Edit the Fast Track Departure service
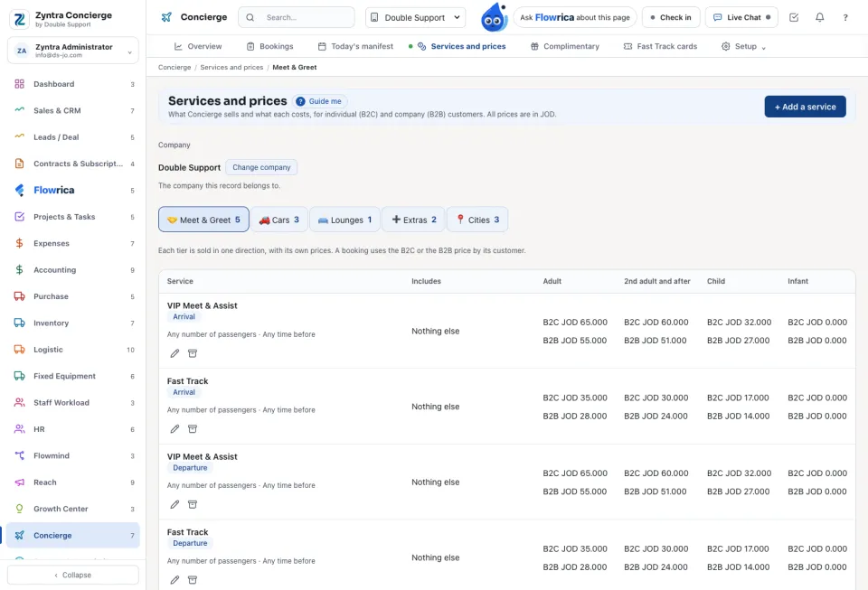Image resolution: width=868 pixels, height=590 pixels. pyautogui.click(x=175, y=580)
